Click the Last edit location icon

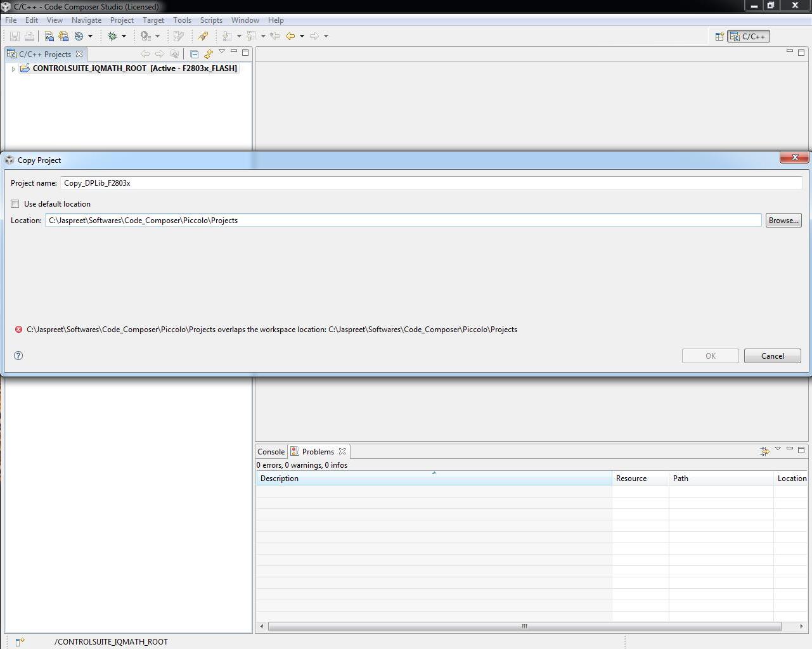pyautogui.click(x=275, y=36)
